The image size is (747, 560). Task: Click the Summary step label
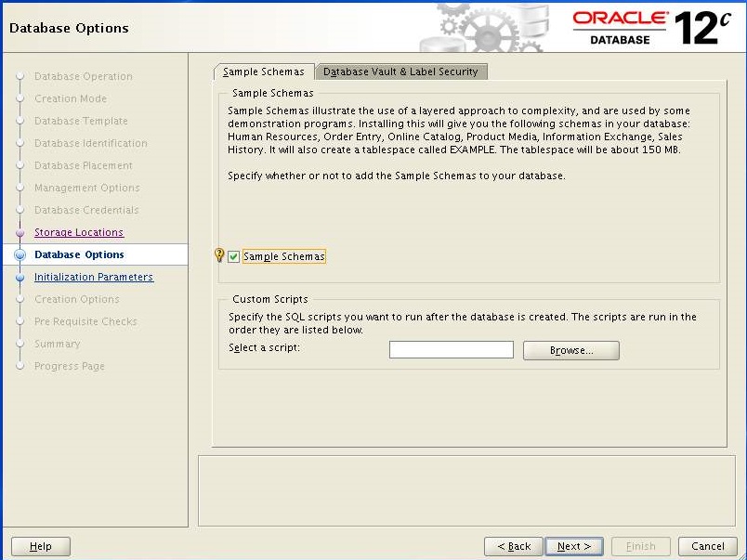(x=58, y=344)
